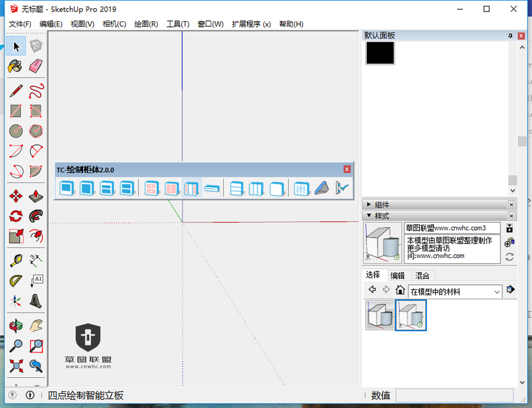
Task: Select the Arc tool
Action: click(x=16, y=151)
